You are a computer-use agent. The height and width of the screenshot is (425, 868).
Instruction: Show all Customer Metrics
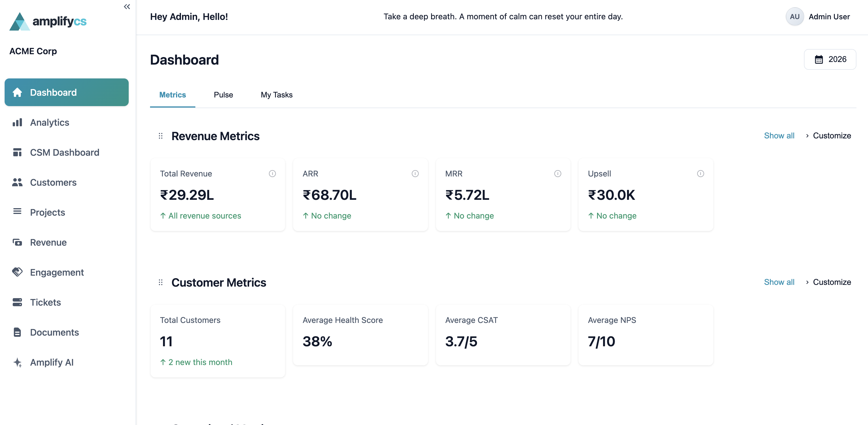779,282
